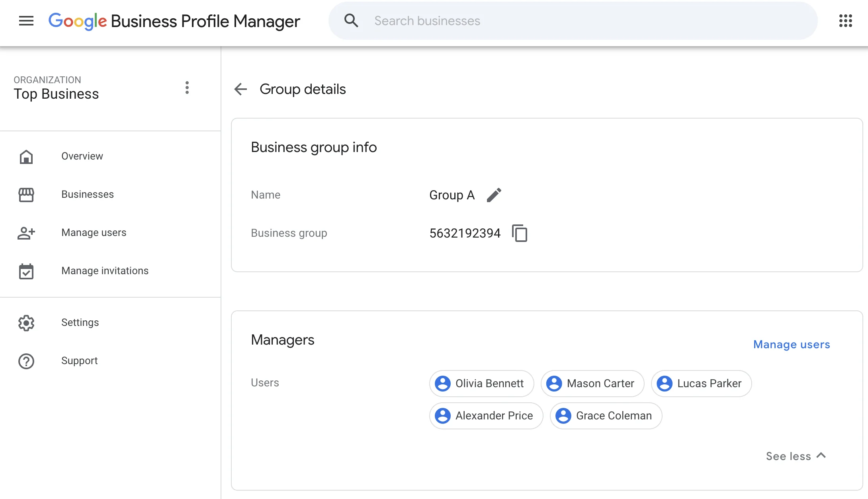Open the Manage invitations calendar icon
868x499 pixels.
tap(26, 271)
